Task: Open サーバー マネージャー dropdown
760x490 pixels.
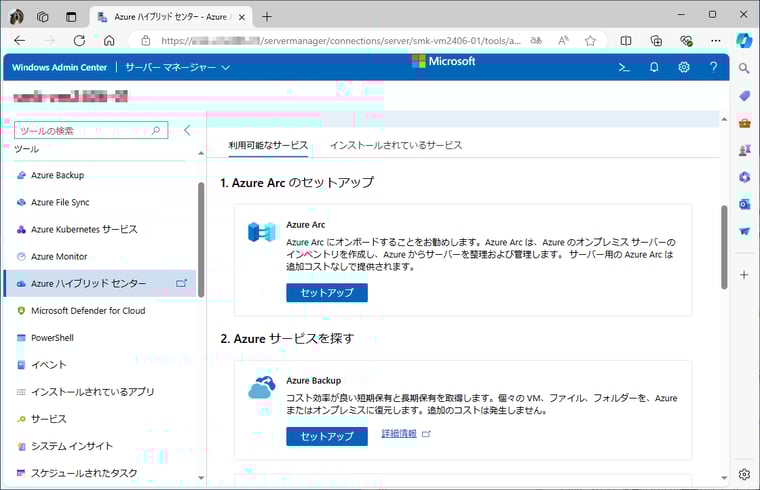Action: (177, 67)
